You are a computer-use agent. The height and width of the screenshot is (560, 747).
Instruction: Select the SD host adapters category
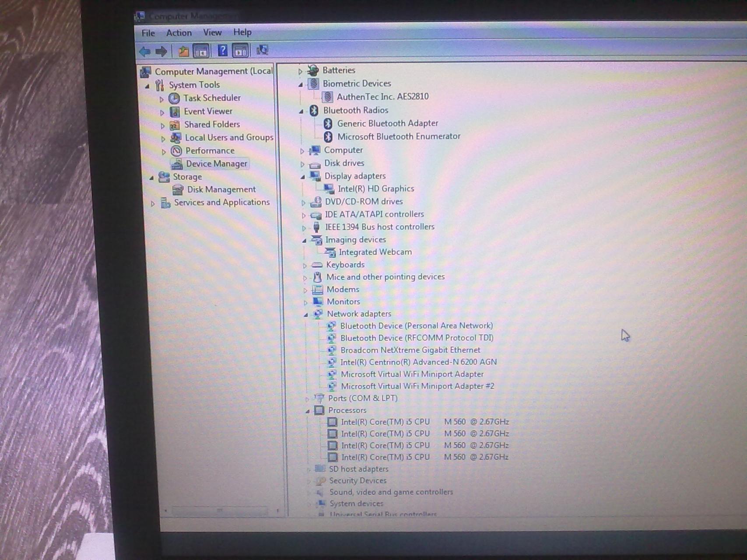tap(359, 469)
